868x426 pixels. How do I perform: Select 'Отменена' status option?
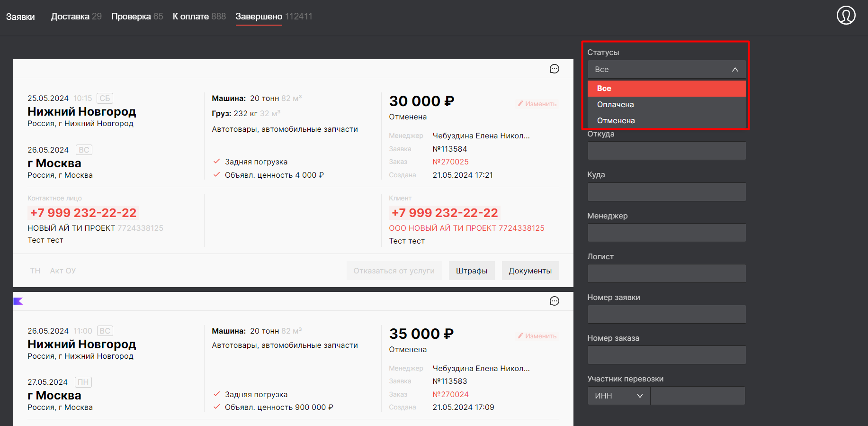667,121
